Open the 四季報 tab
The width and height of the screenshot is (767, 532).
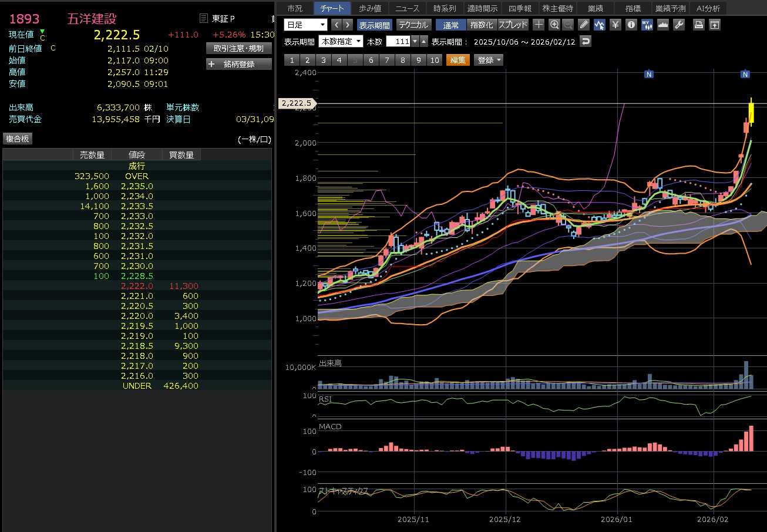[520, 8]
